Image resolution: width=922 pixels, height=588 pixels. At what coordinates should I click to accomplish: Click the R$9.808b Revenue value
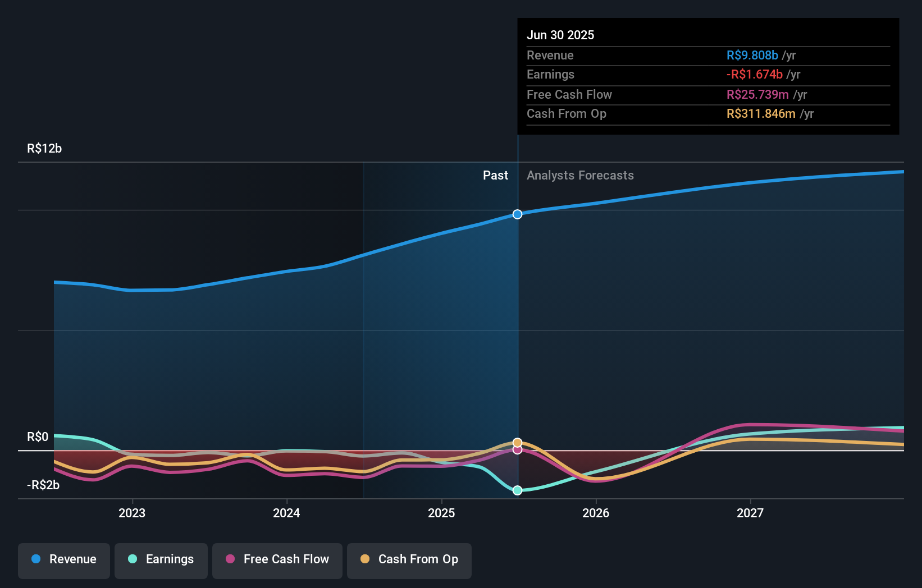click(x=752, y=56)
